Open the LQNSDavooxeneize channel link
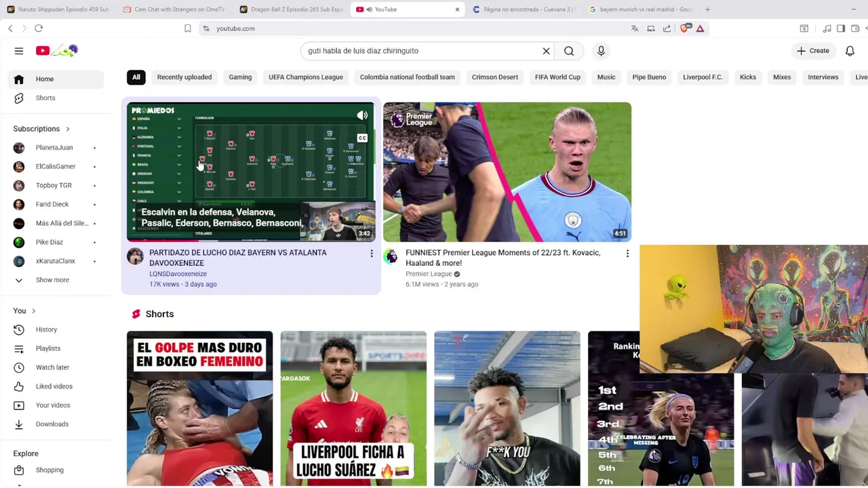The width and height of the screenshot is (868, 488). tap(178, 274)
